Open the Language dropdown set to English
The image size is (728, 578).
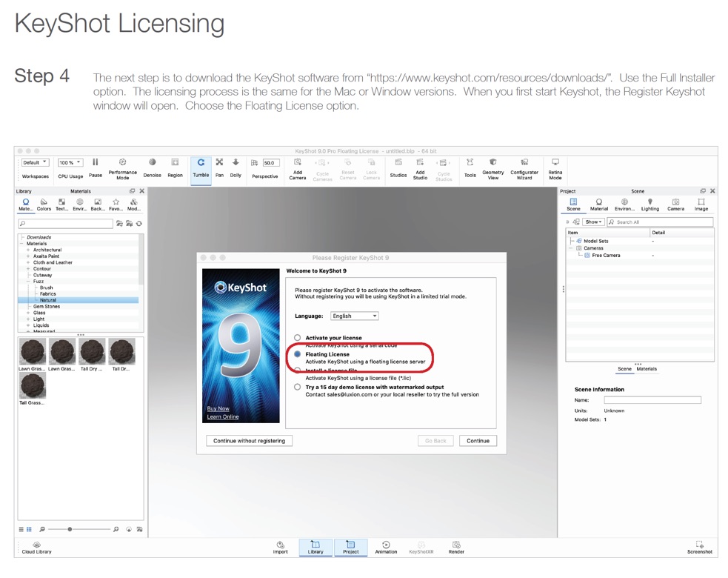pyautogui.click(x=355, y=316)
